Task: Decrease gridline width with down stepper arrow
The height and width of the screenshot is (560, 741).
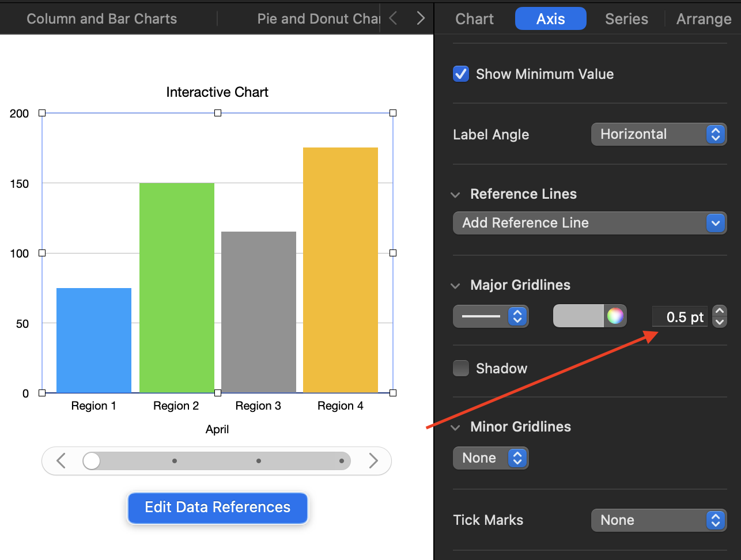Action: tap(720, 322)
